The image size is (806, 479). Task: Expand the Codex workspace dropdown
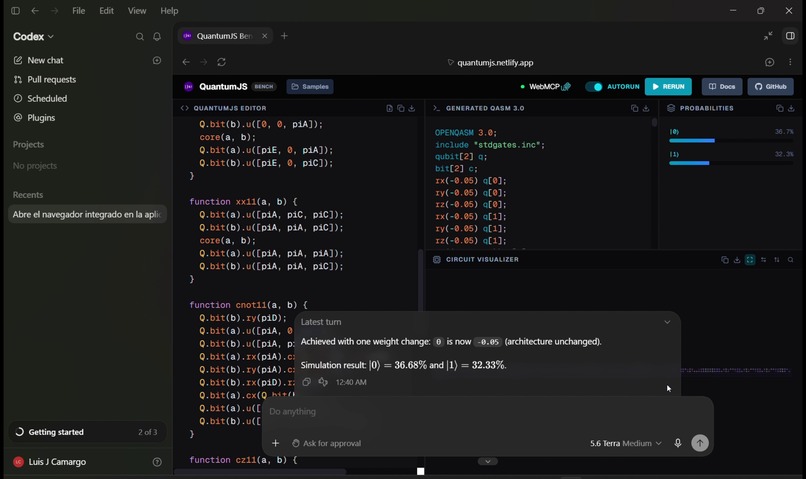tap(33, 36)
